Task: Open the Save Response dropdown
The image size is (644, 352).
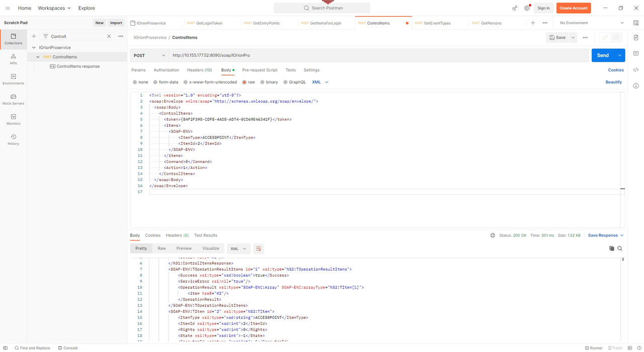Action: [x=606, y=235]
